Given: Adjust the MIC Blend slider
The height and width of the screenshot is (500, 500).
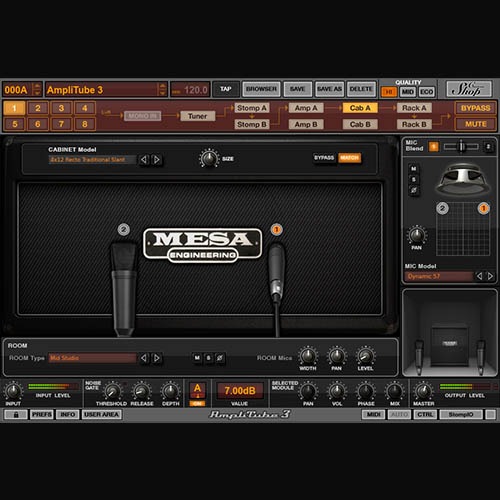Looking at the screenshot, I should pyautogui.click(x=461, y=146).
